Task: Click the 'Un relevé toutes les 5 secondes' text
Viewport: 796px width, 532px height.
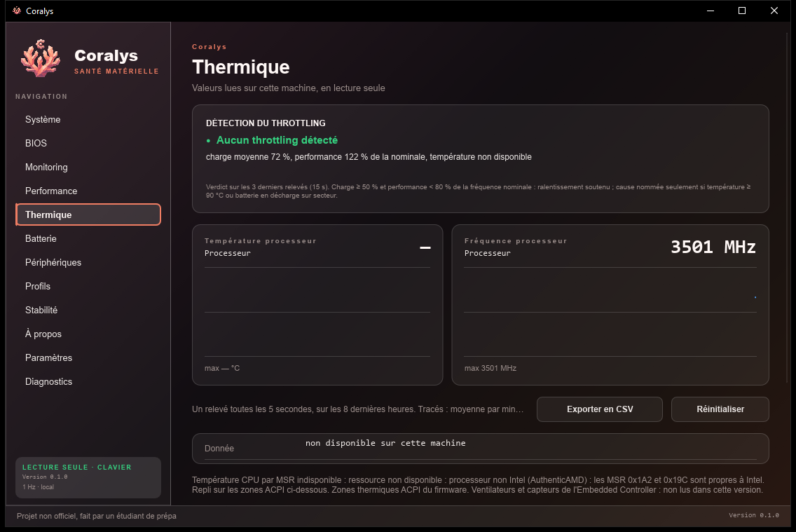Action: [x=357, y=409]
